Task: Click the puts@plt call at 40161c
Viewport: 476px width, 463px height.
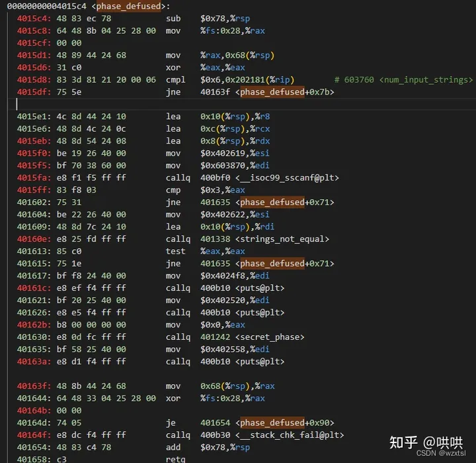Action: (242, 288)
